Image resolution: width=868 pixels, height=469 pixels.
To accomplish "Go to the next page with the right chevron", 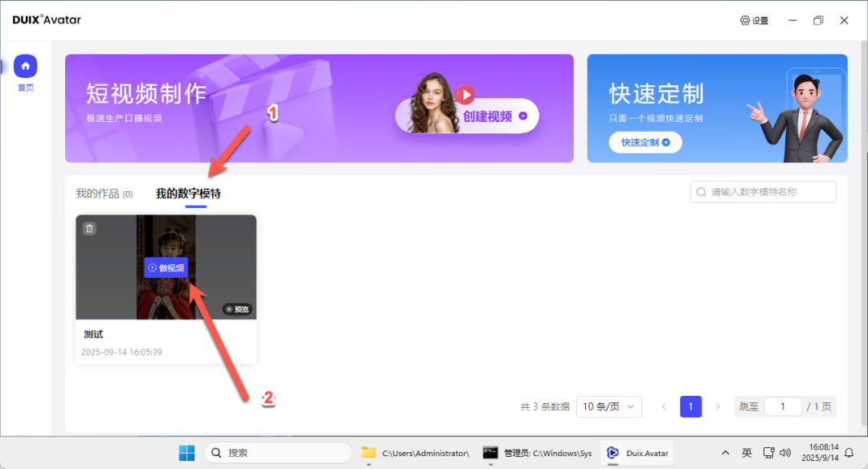I will [718, 406].
